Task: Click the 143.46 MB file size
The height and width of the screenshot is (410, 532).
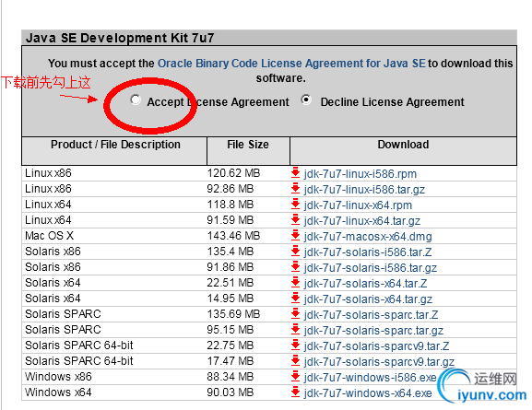Action: click(x=233, y=235)
